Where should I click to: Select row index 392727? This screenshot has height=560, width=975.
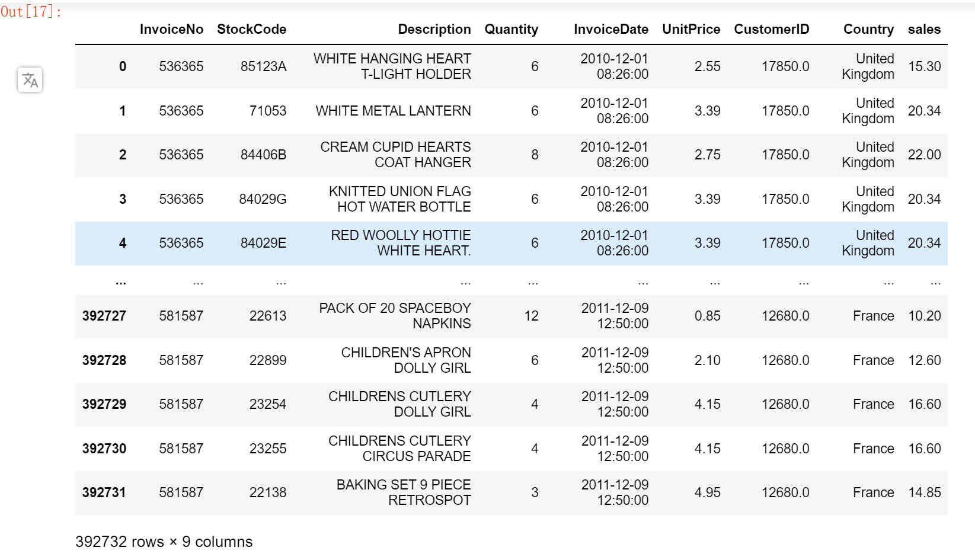click(104, 316)
